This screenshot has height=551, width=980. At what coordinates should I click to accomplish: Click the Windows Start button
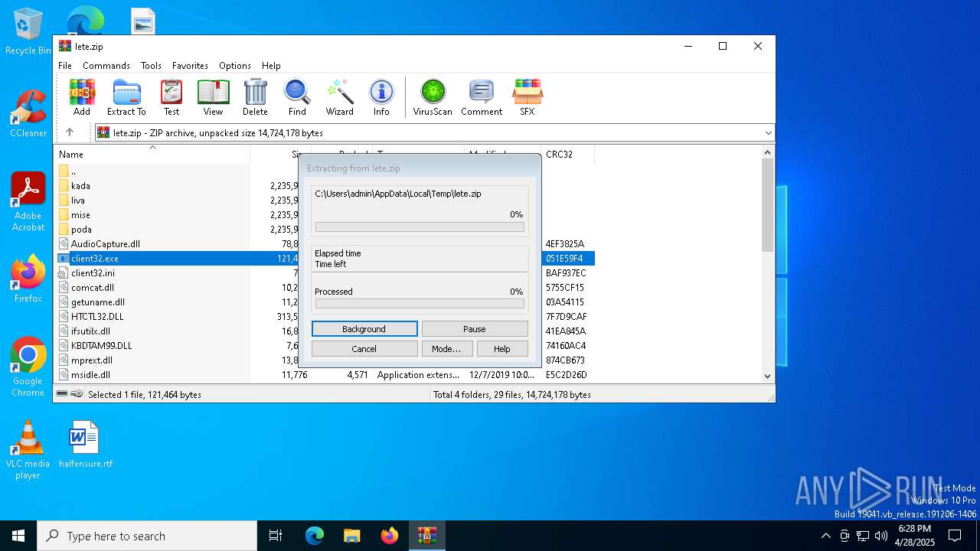(x=18, y=536)
